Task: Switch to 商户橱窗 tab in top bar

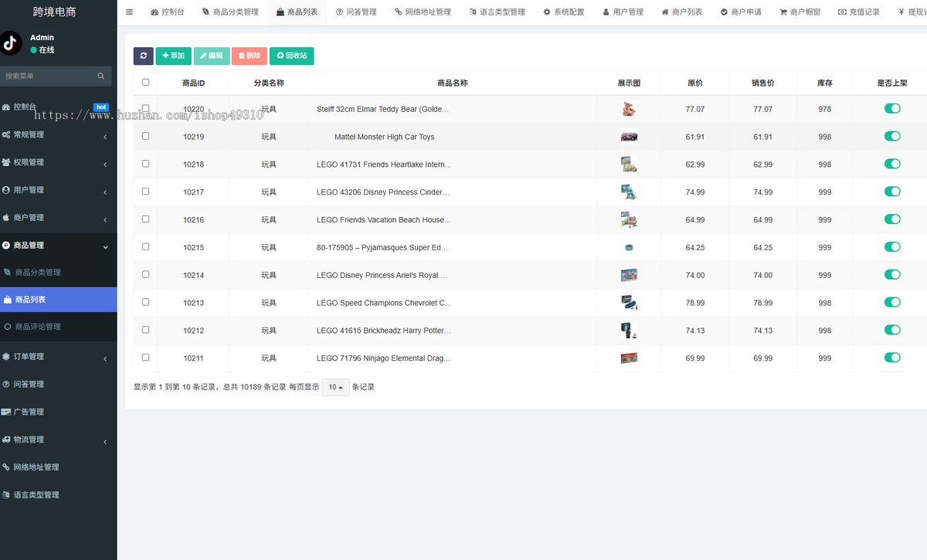Action: point(800,12)
